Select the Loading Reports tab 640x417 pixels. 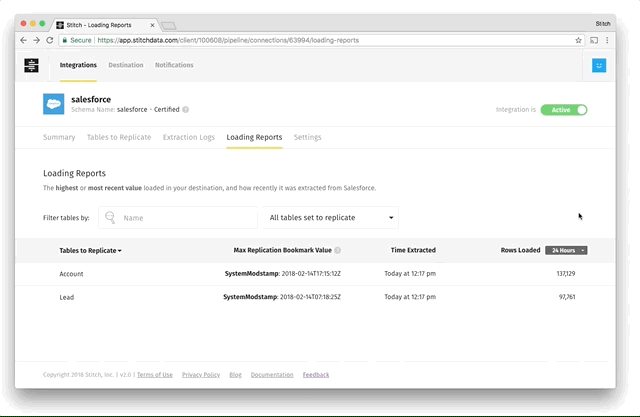(x=254, y=138)
